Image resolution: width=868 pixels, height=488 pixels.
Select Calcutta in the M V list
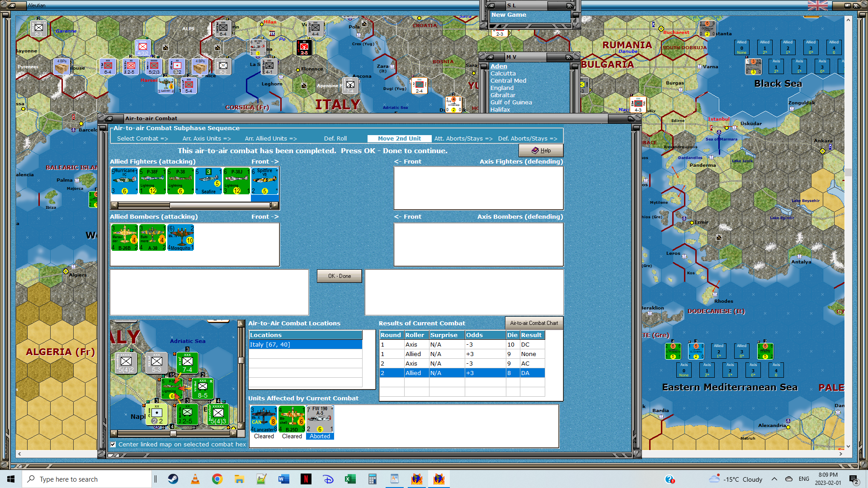pos(503,74)
